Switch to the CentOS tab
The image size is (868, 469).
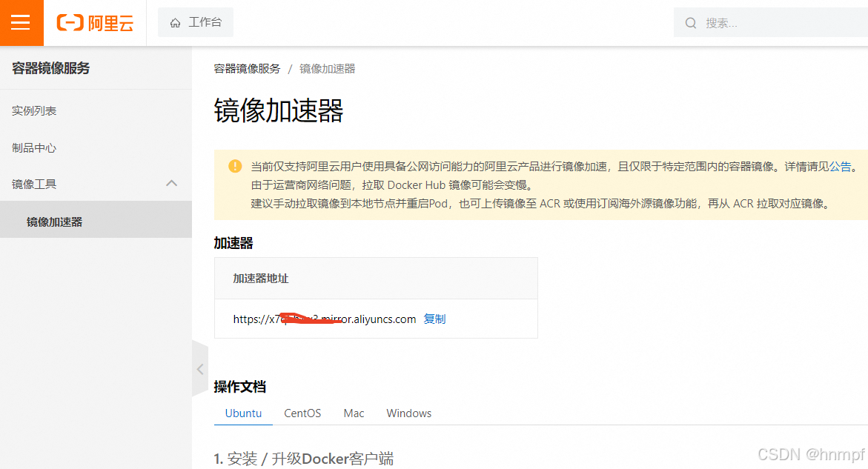pyautogui.click(x=302, y=413)
